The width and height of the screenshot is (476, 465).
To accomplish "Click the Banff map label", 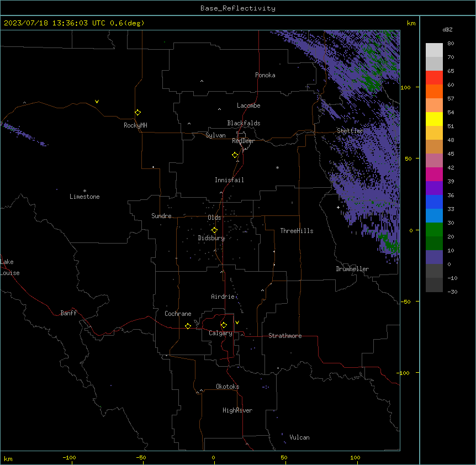I will (x=68, y=313).
